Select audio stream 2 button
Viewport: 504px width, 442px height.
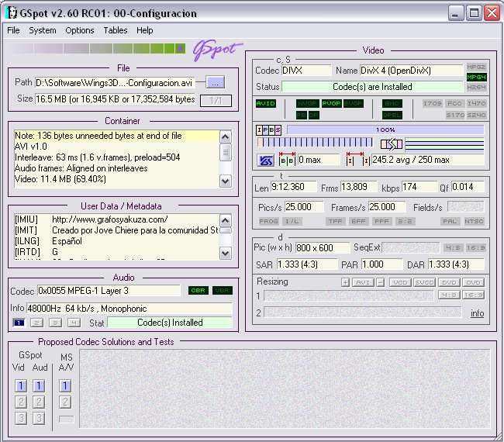point(36,323)
